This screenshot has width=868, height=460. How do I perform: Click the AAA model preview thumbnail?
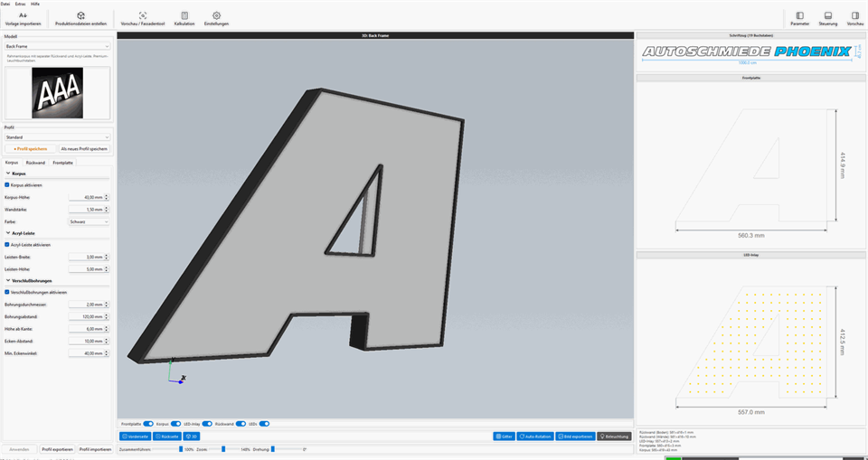[58, 92]
